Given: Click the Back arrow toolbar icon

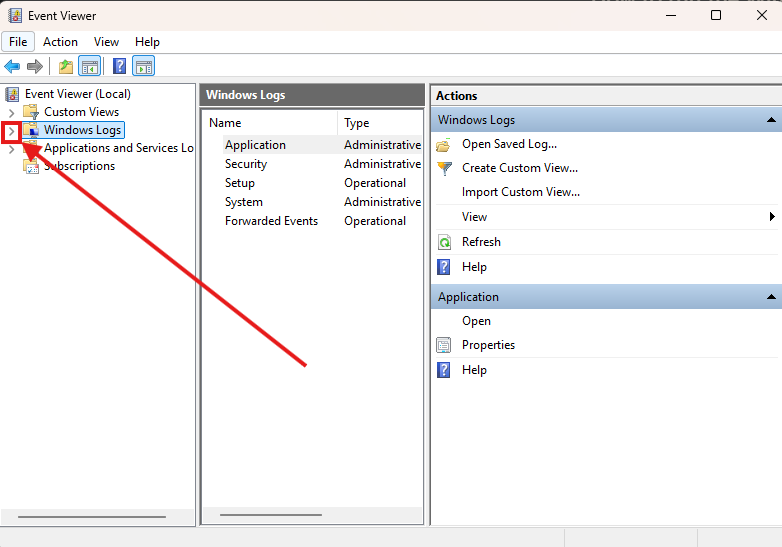Looking at the screenshot, I should pyautogui.click(x=12, y=66).
